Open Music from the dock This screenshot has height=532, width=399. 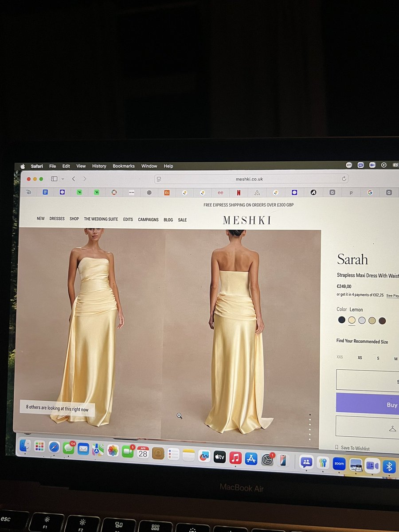235,458
